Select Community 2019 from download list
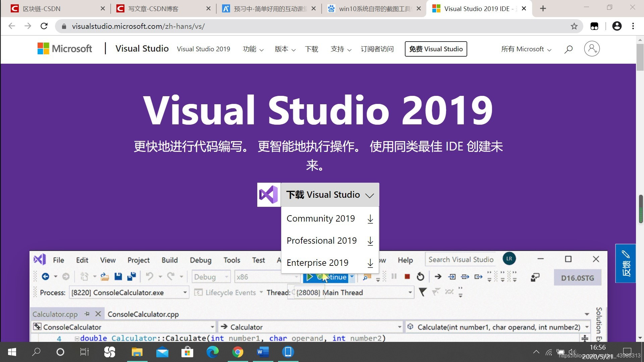This screenshot has height=362, width=644. 330,219
